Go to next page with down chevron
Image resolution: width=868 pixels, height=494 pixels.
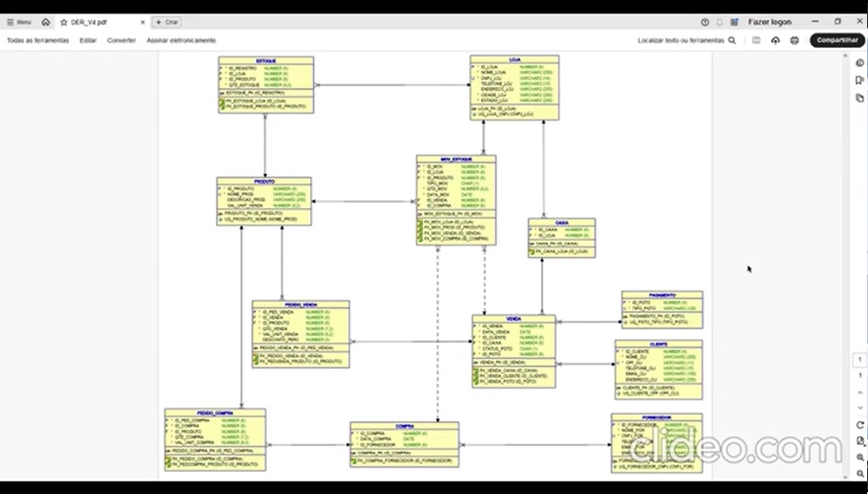tap(860, 406)
